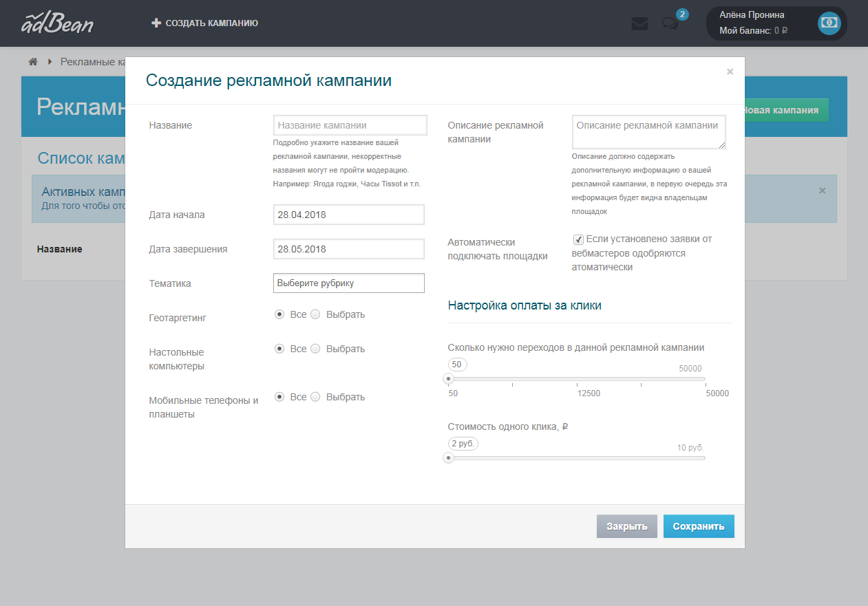Open the chat messages icon with badge

(x=670, y=23)
